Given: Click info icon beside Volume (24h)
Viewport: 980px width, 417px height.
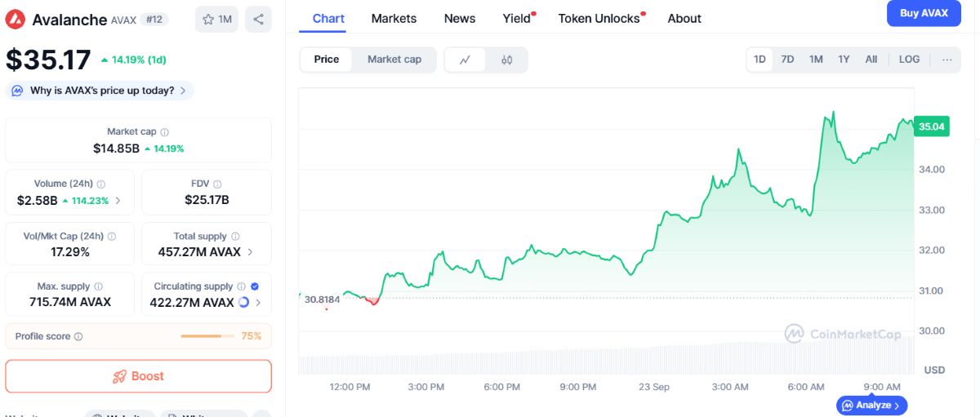Looking at the screenshot, I should 101,184.
